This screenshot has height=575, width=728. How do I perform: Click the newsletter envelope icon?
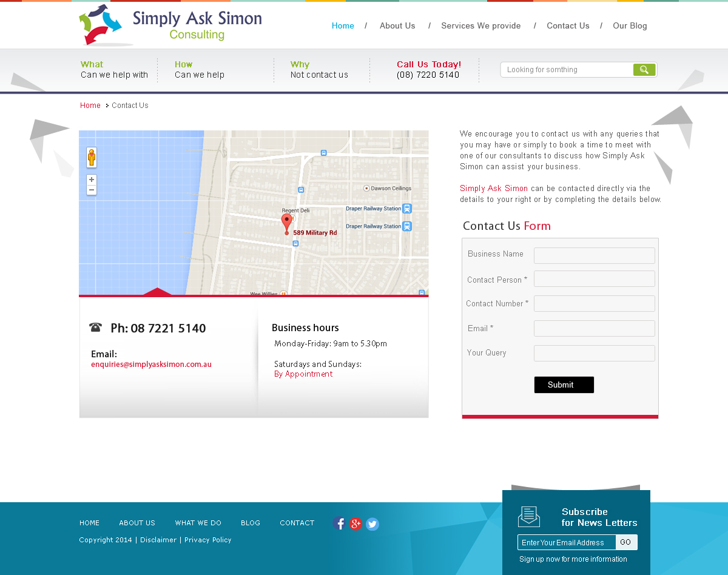click(528, 516)
